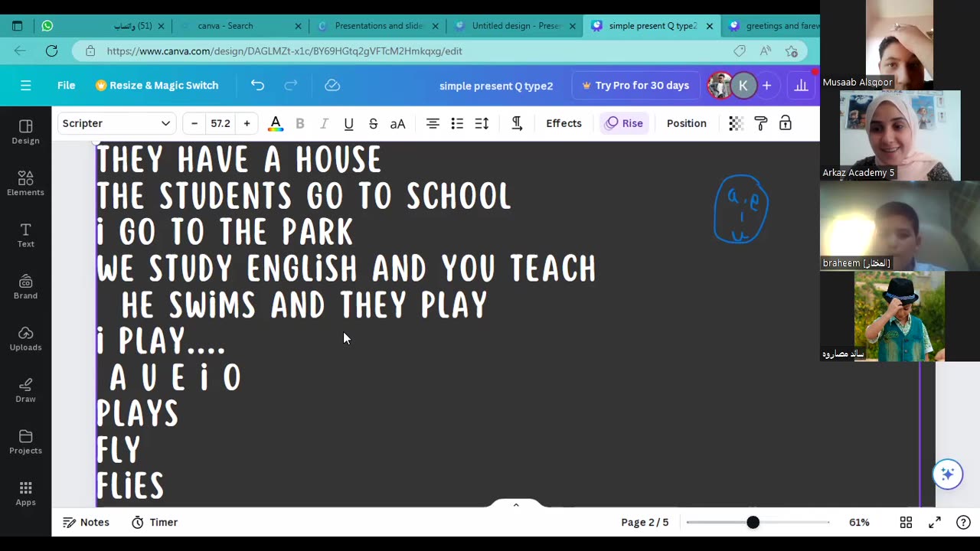
Task: Add collaborator with plus icon
Action: (766, 86)
